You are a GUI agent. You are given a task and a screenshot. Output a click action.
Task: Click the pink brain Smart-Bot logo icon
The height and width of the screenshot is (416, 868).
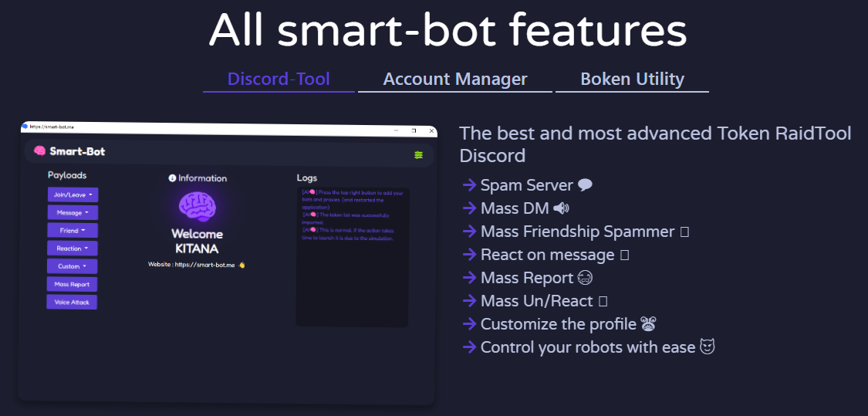(x=40, y=150)
